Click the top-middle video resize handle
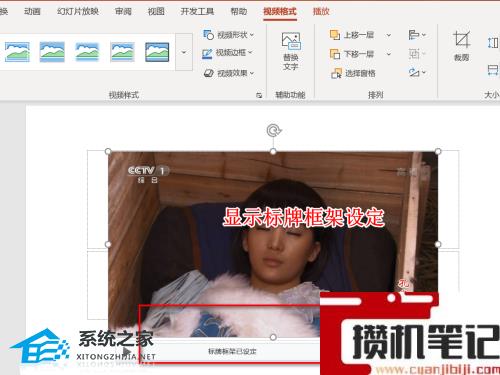500x375 pixels. pos(273,151)
